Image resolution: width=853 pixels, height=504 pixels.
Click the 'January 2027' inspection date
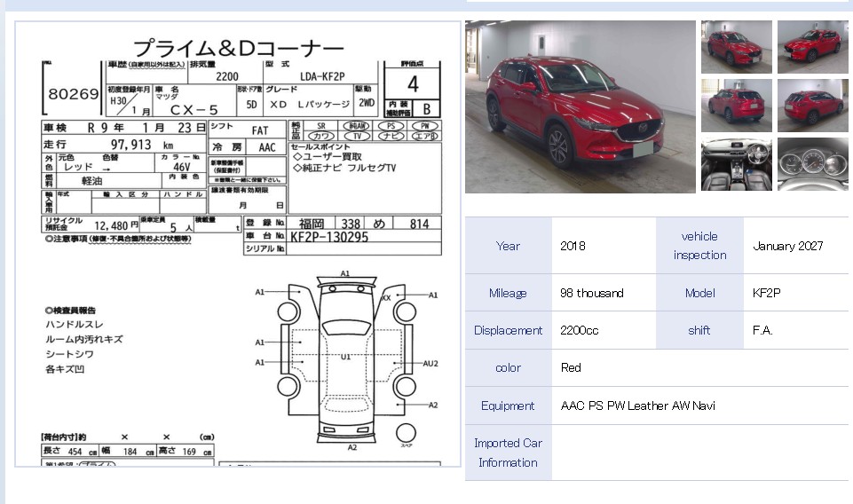pos(787,246)
